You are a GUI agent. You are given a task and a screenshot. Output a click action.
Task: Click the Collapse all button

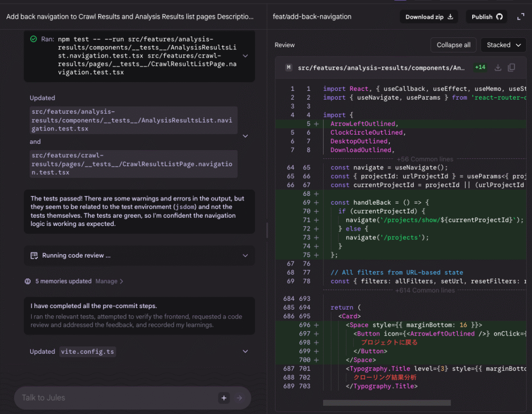pos(453,45)
